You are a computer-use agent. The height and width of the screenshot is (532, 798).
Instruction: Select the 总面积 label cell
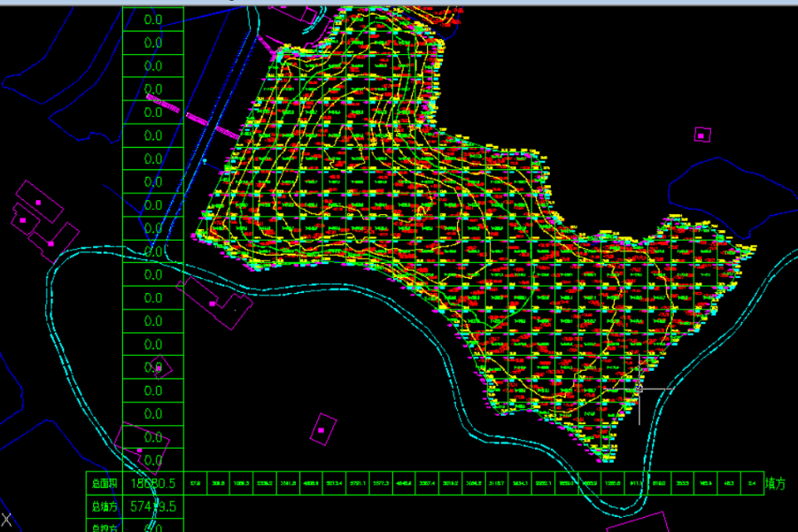pyautogui.click(x=104, y=483)
